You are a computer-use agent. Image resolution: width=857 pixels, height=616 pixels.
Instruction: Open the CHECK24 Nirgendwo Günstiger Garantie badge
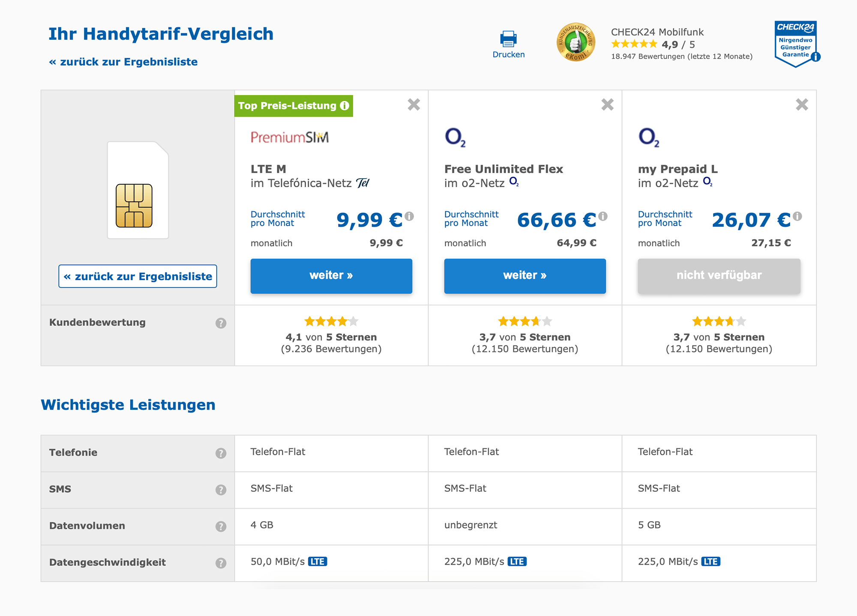[796, 44]
